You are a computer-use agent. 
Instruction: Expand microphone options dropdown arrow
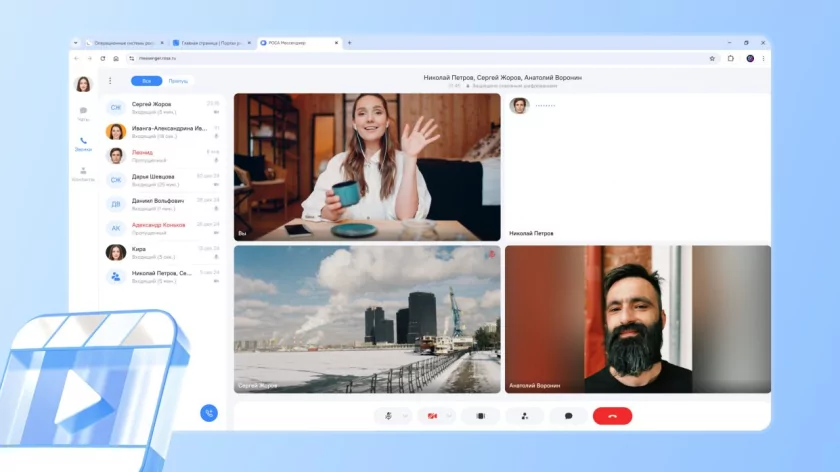tap(405, 415)
